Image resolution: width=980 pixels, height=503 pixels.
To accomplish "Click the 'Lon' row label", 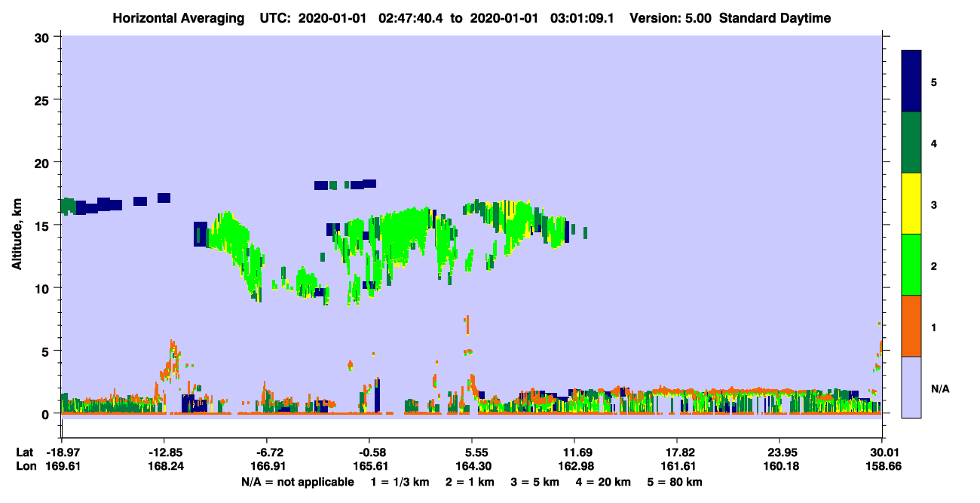I will click(26, 467).
